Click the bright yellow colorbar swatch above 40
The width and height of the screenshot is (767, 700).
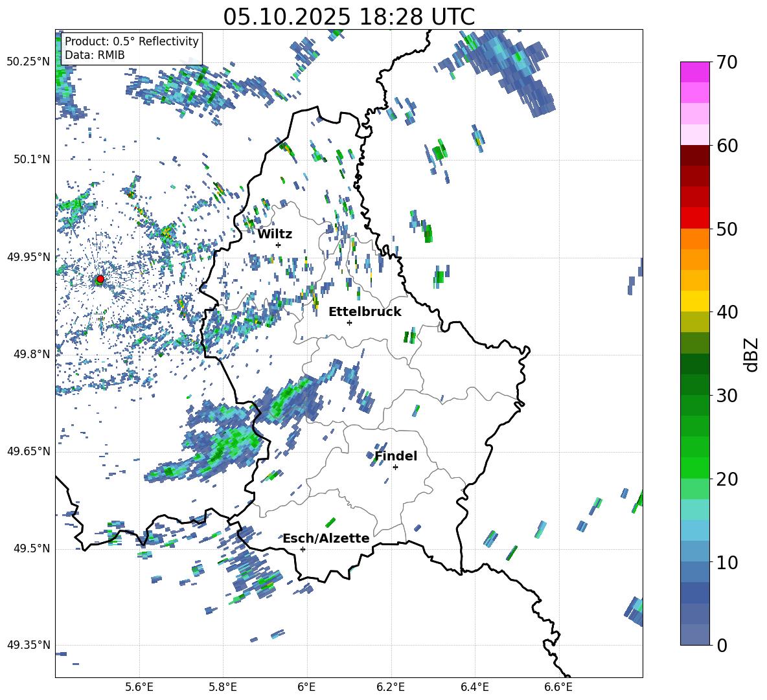click(x=695, y=301)
